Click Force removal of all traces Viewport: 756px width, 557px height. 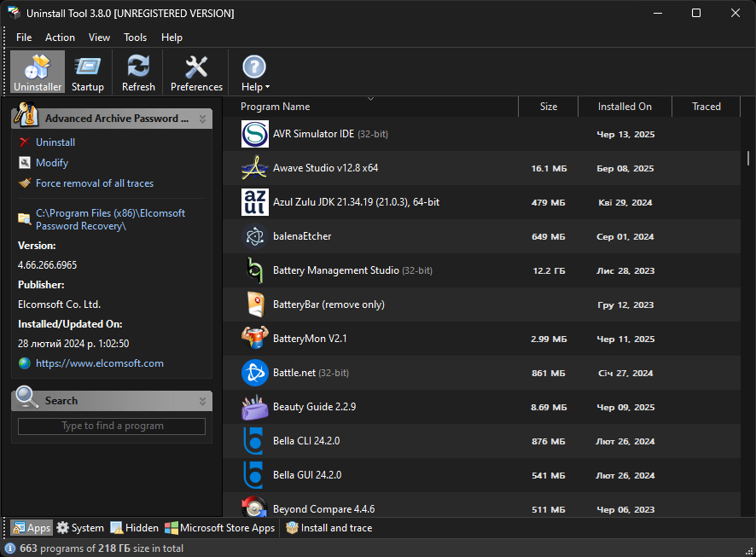pyautogui.click(x=95, y=183)
